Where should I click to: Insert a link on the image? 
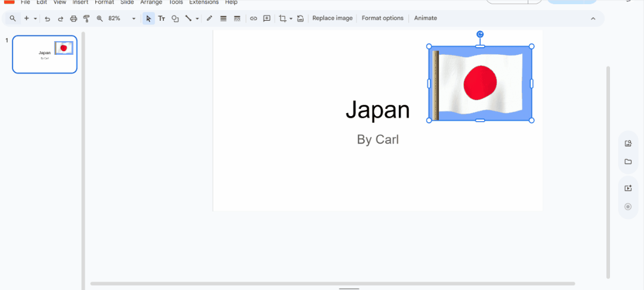pos(253,18)
